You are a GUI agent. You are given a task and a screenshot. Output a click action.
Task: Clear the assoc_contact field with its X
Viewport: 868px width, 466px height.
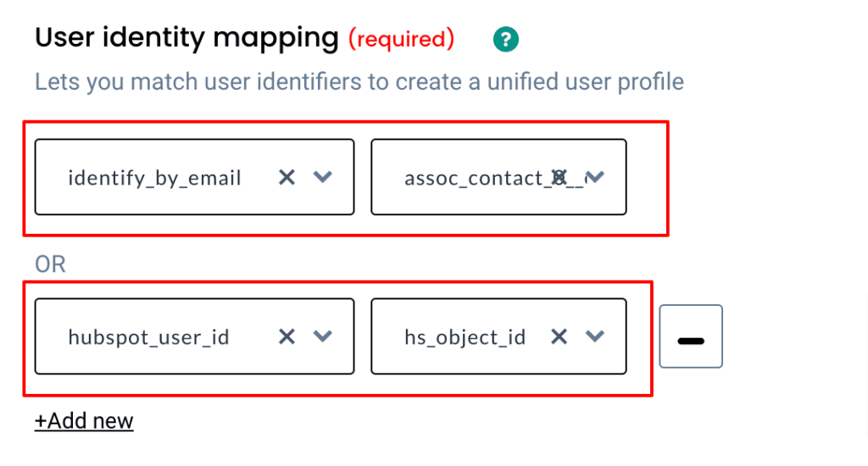point(559,177)
